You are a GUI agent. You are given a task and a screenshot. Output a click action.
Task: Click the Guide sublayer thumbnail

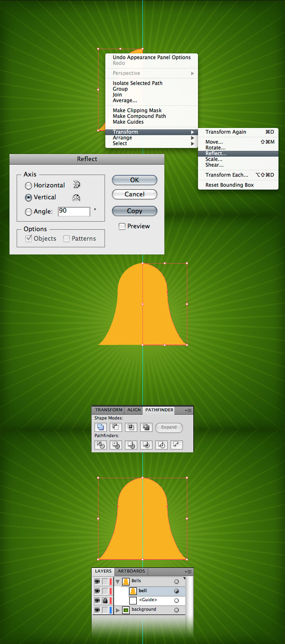pyautogui.click(x=133, y=600)
